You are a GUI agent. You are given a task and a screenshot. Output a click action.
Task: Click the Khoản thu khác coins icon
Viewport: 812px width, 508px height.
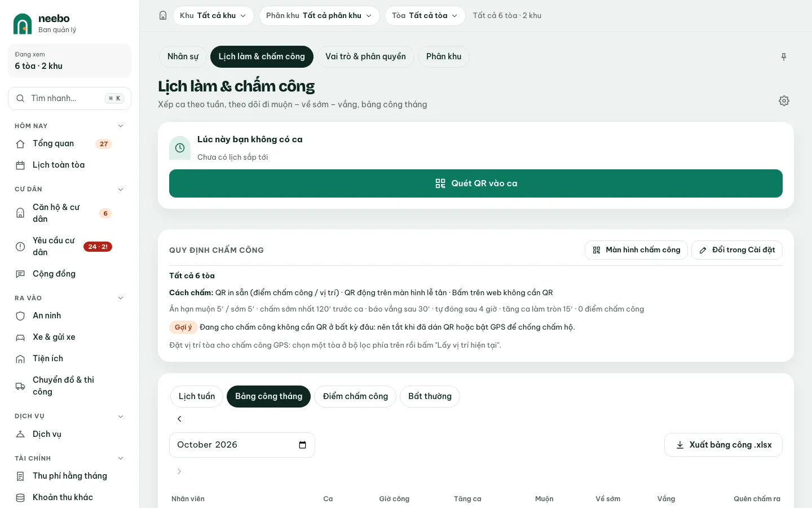click(x=20, y=498)
